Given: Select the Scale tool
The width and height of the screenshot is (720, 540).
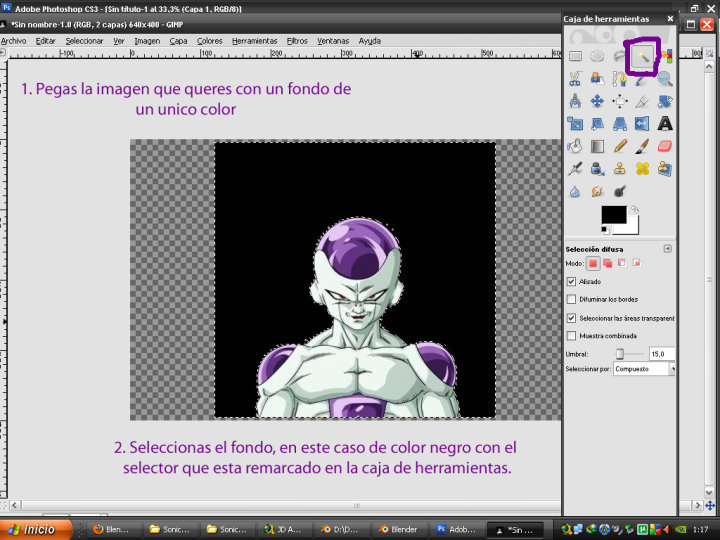Looking at the screenshot, I should click(x=575, y=124).
